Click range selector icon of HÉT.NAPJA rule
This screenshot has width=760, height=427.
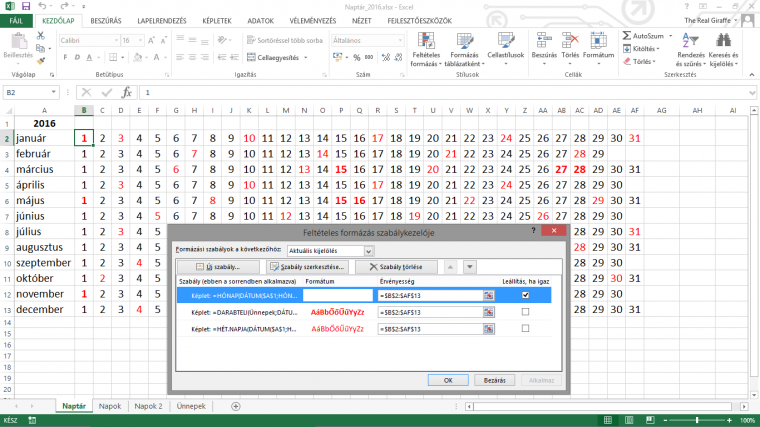(489, 329)
